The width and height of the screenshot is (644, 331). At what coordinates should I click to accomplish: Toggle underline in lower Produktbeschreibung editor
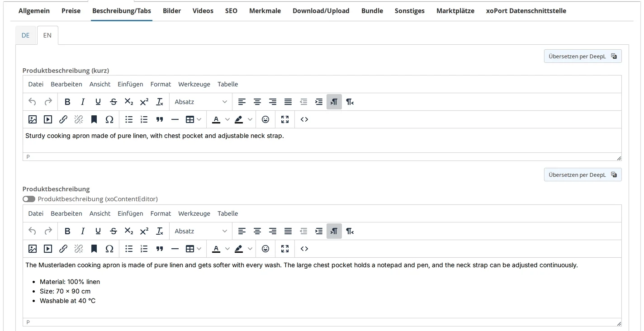tap(98, 231)
